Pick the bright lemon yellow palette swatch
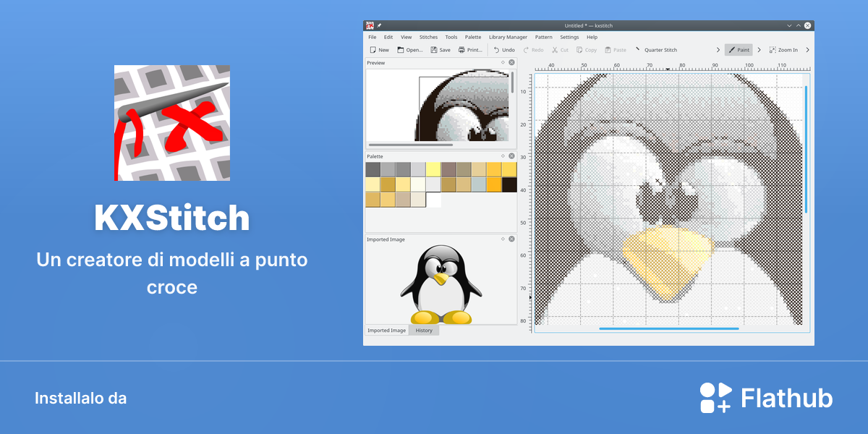Screen dimensions: 868x434 (x=433, y=169)
